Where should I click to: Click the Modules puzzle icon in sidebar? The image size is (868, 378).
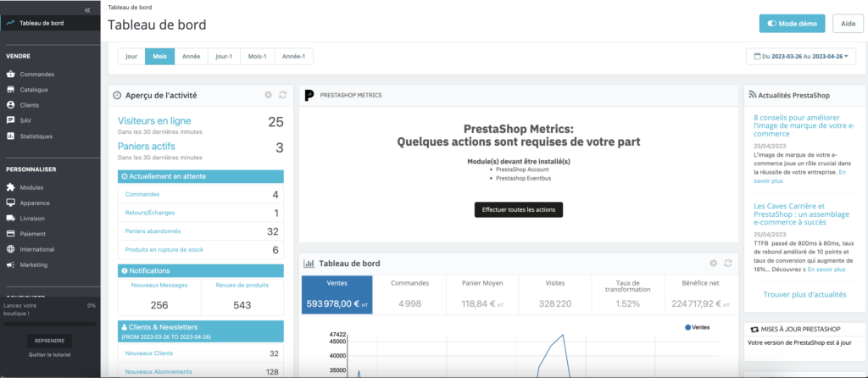10,187
